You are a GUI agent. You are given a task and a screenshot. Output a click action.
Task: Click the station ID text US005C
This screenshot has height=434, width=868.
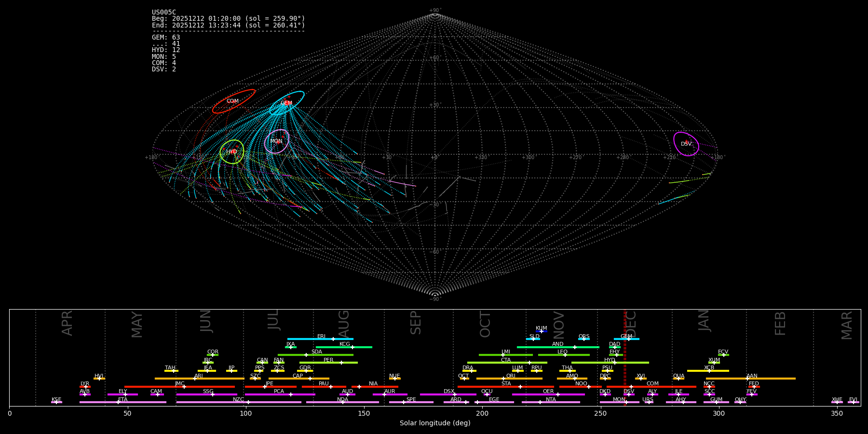(x=164, y=13)
